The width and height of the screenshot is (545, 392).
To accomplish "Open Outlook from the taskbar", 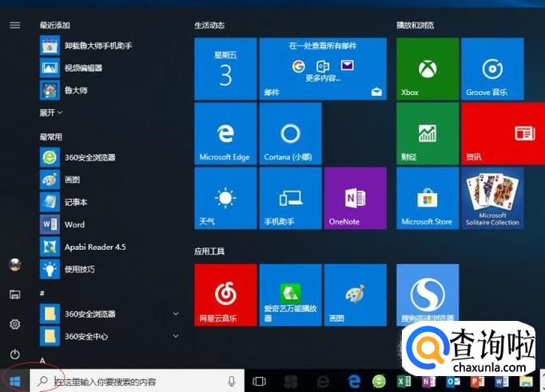I will [x=453, y=382].
